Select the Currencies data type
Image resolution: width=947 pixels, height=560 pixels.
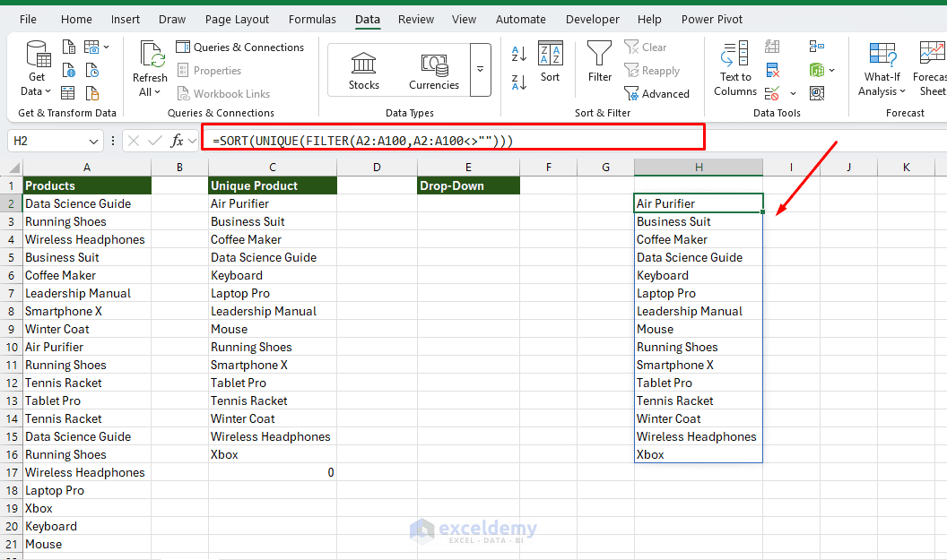click(434, 71)
